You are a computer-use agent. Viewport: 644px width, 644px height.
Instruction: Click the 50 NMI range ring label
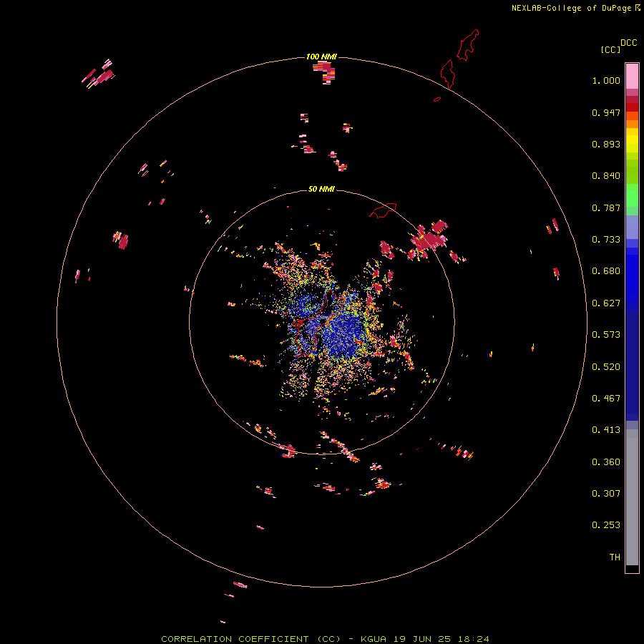click(321, 189)
